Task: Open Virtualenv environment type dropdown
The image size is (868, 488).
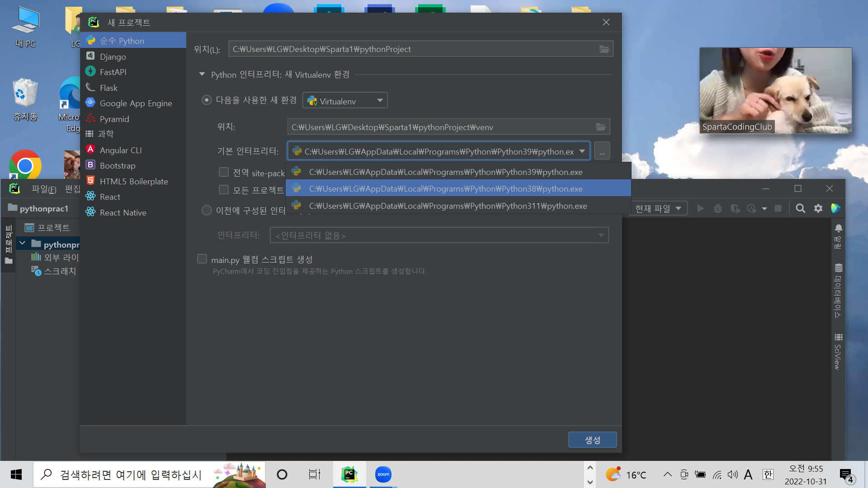Action: click(345, 100)
